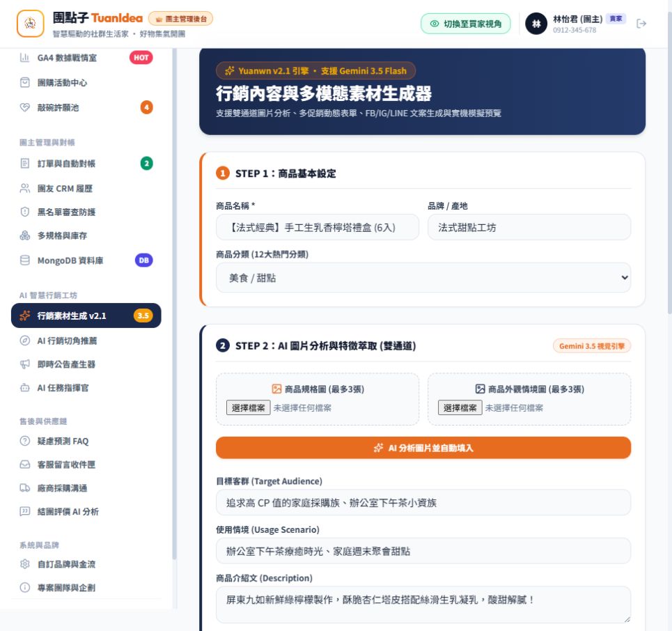Click the green 2 badge on 訂單與自動對帳
Screen dimensions: 672x631
coord(146,164)
